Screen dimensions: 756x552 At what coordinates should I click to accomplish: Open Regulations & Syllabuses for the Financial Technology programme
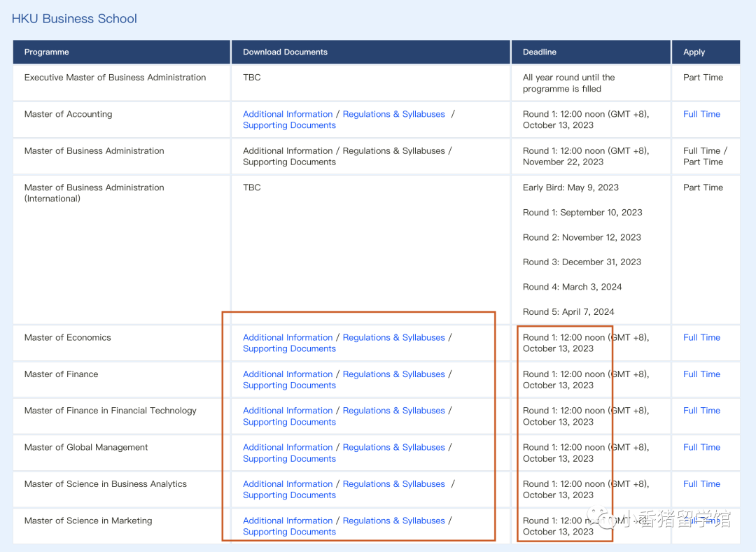click(394, 411)
